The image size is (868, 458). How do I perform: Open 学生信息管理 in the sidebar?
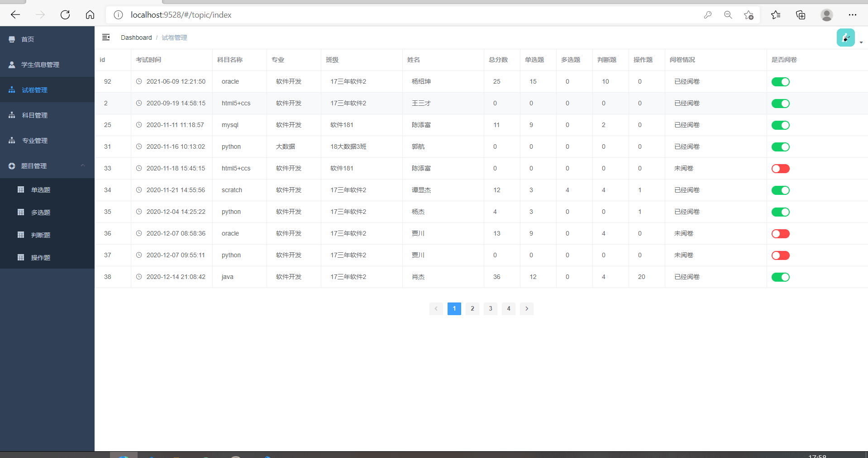[x=40, y=65]
